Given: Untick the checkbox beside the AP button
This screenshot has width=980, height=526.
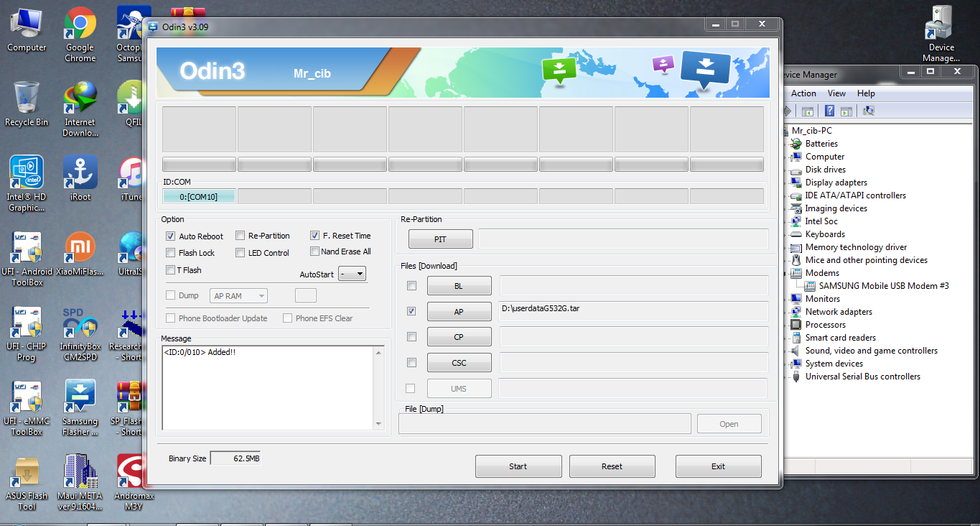Looking at the screenshot, I should click(411, 311).
